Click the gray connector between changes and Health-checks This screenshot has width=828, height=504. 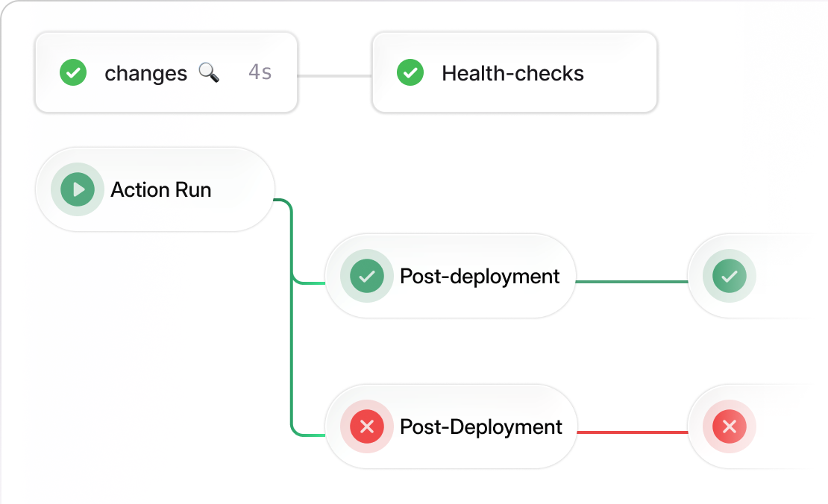tap(334, 75)
